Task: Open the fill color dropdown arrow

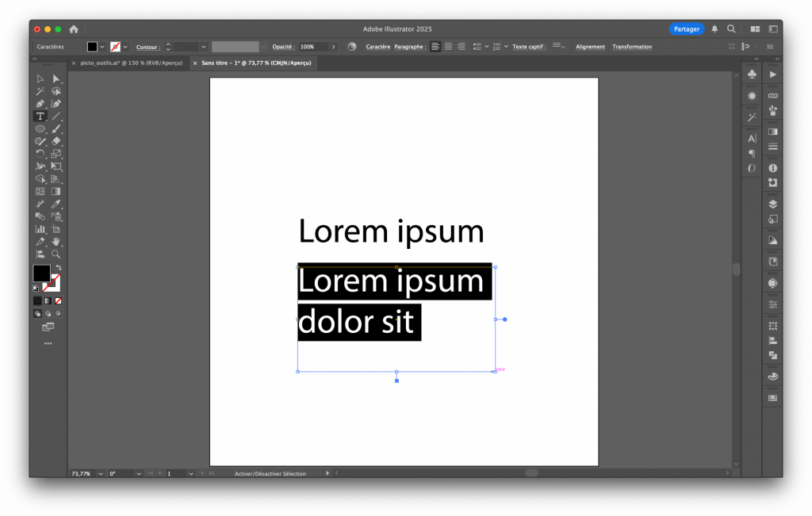Action: click(x=102, y=47)
